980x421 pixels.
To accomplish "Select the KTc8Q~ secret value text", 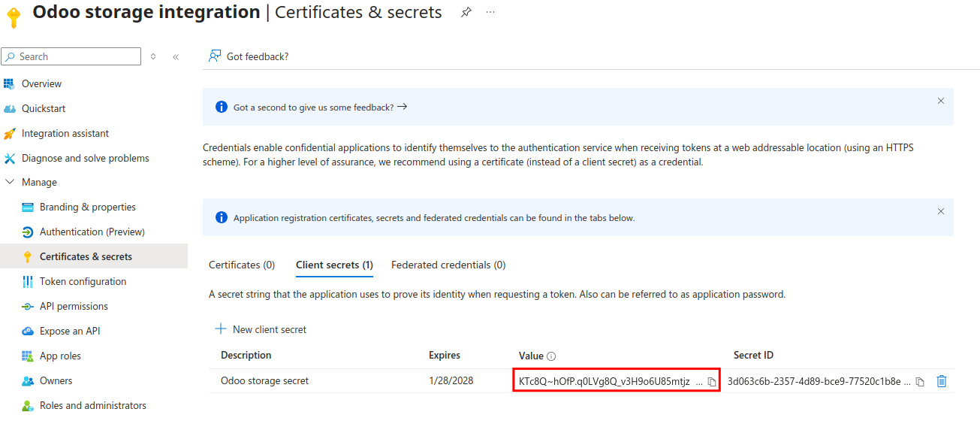I will click(605, 381).
